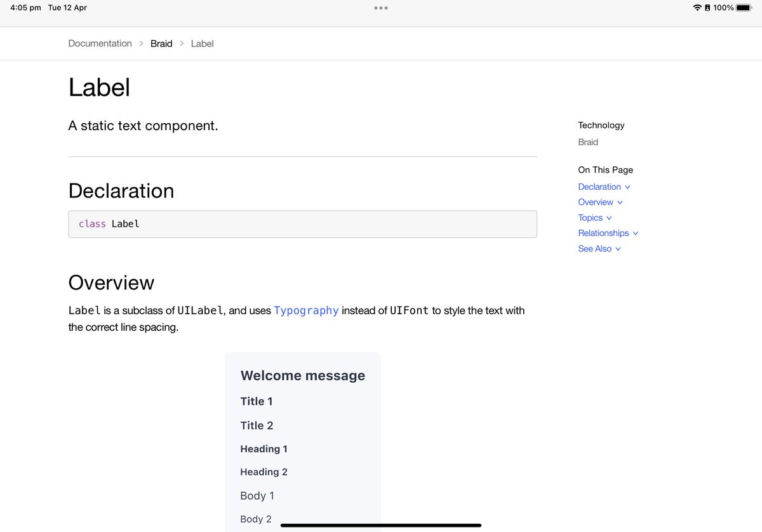The image size is (762, 532).
Task: Click the chevron beside the Relationships link
Action: tap(636, 234)
